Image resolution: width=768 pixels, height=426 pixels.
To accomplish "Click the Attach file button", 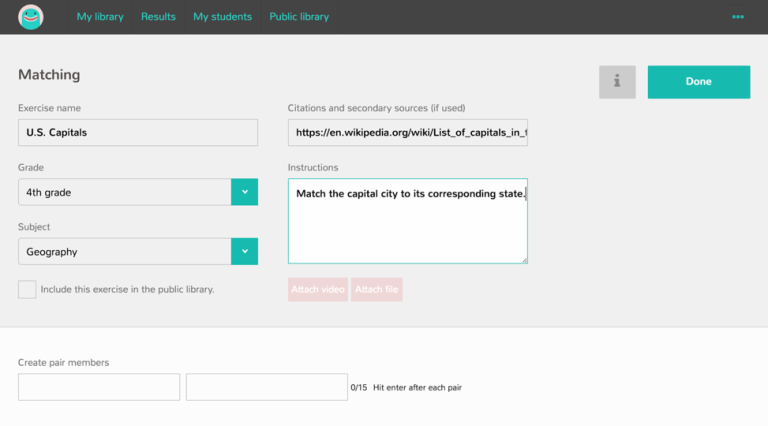I will tap(376, 289).
